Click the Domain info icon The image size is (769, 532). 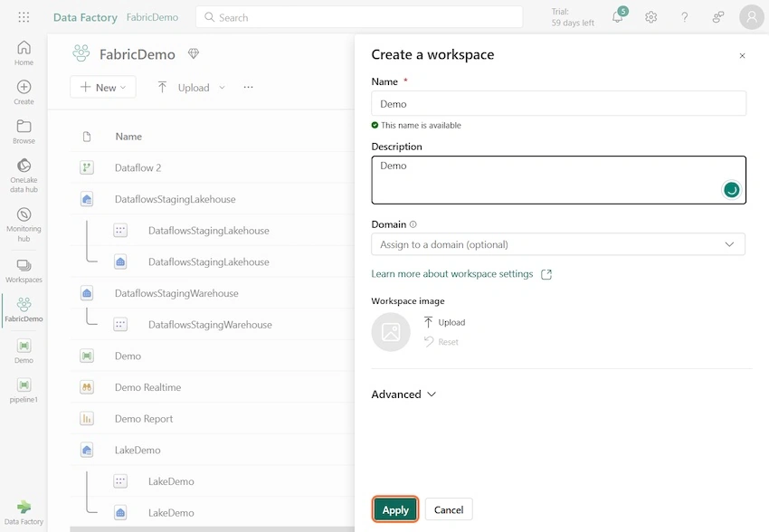[x=413, y=224]
